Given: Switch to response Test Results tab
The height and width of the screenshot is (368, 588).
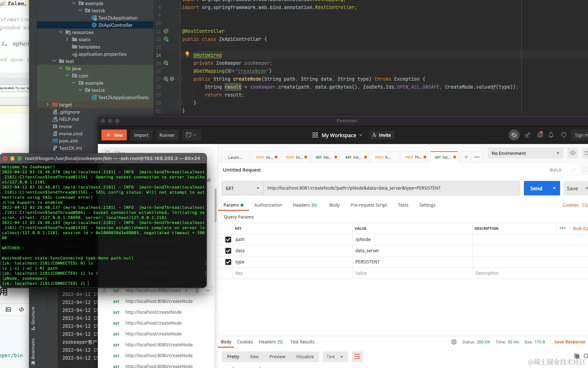Looking at the screenshot, I should 302,342.
